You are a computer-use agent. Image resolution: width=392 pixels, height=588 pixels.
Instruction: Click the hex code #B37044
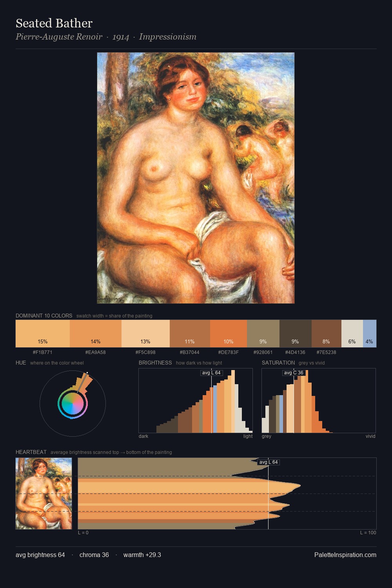click(x=190, y=352)
